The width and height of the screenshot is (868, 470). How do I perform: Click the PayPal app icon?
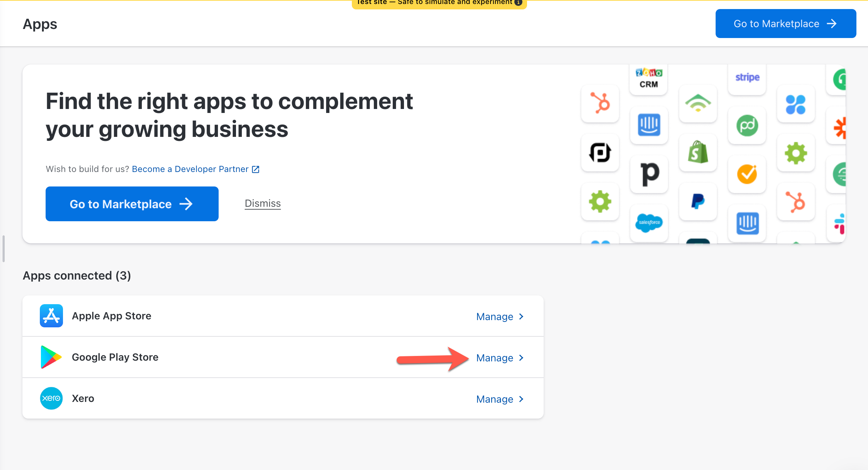pos(698,201)
